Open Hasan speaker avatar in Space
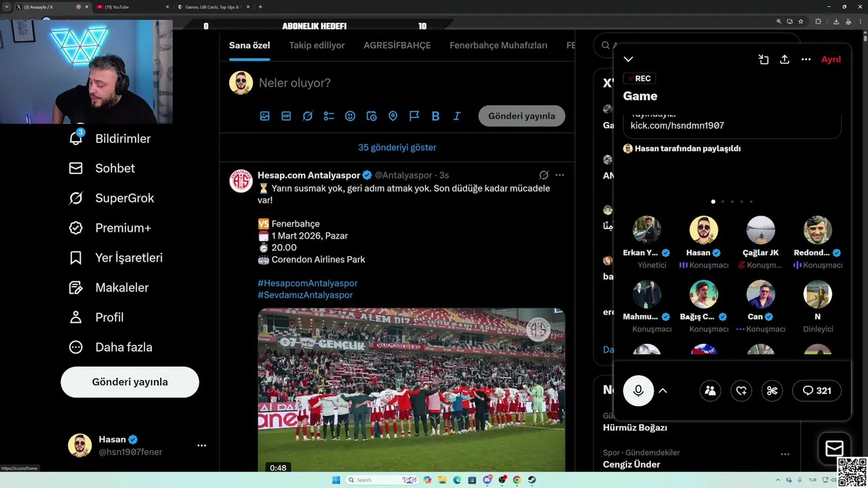Viewport: 868px width, 488px height. 704,230
